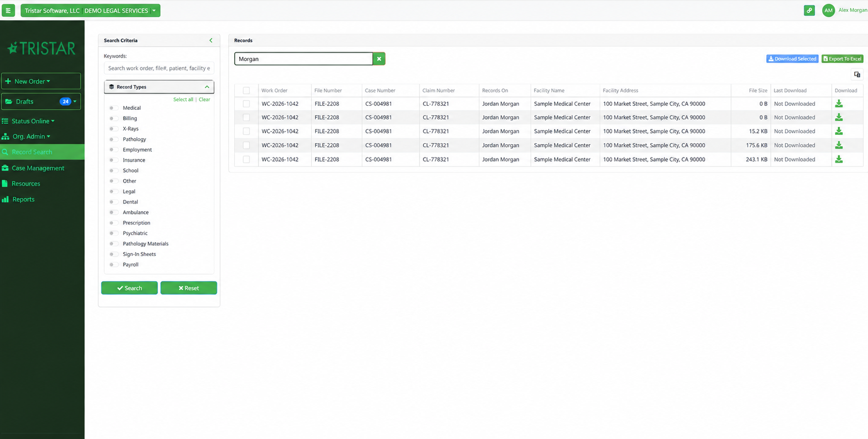Click the Tristar logo
Viewport: 868px width, 439px height.
(x=41, y=48)
